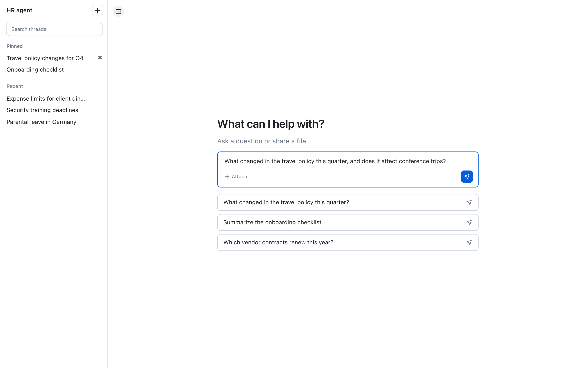
Task: Focus the Search threads field
Action: coord(55,29)
